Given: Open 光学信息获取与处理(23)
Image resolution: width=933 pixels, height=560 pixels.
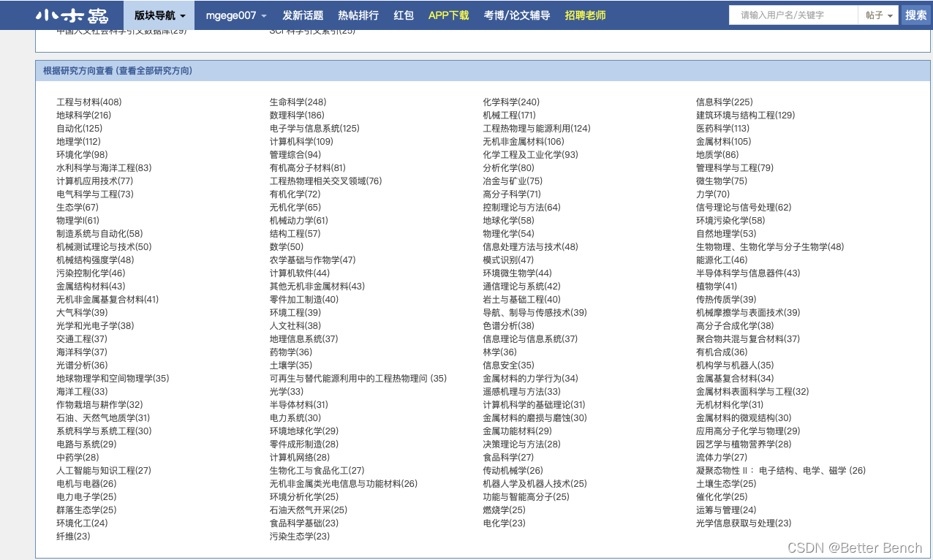Looking at the screenshot, I should [x=744, y=523].
